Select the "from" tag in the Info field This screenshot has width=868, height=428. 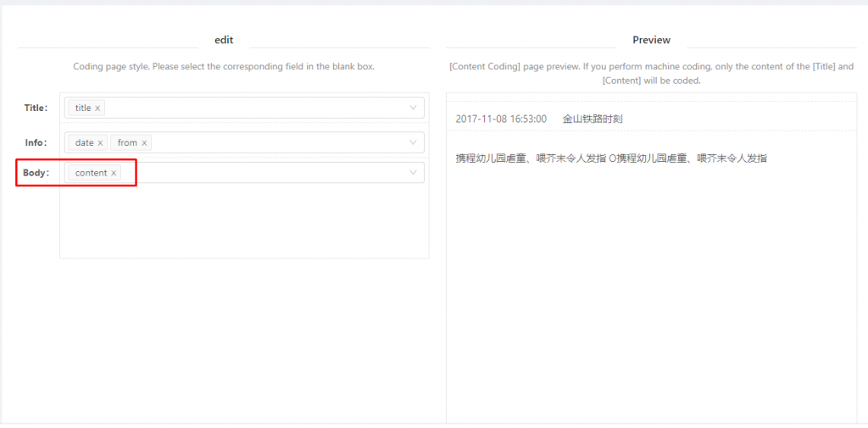[x=127, y=142]
